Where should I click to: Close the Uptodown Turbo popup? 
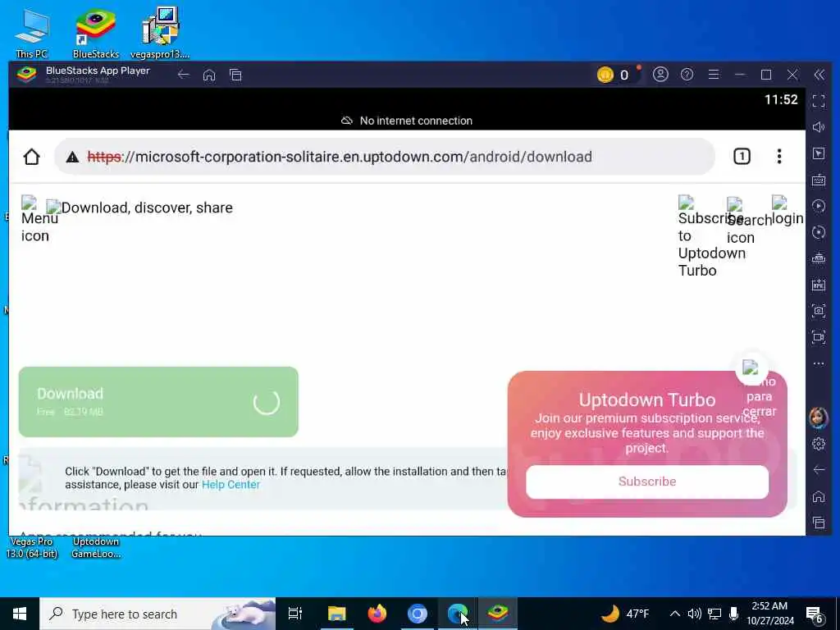[x=751, y=368]
